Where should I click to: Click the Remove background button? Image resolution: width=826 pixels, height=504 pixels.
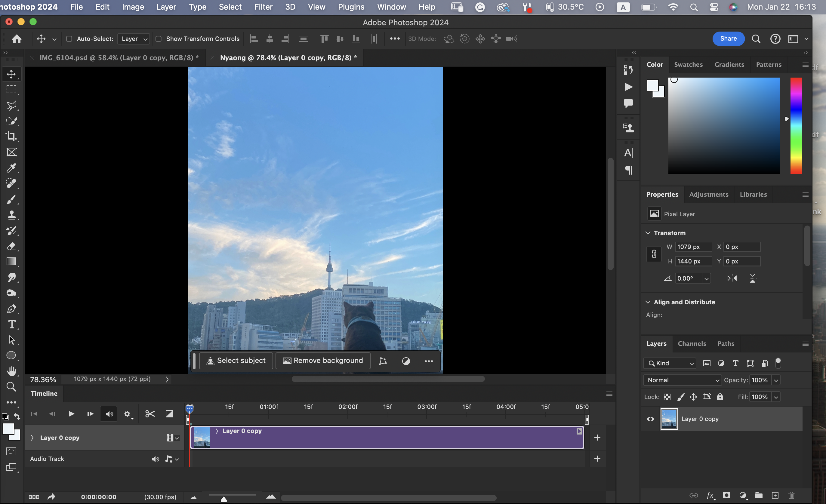pos(323,361)
